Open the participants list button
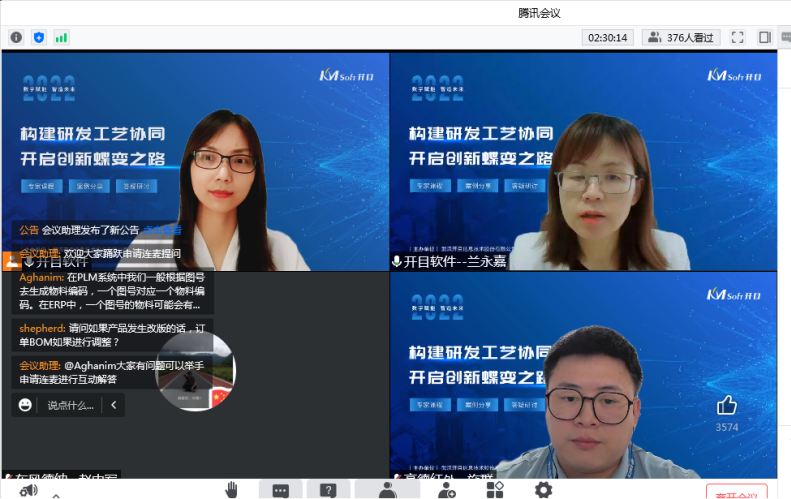791x499 pixels. point(387,490)
